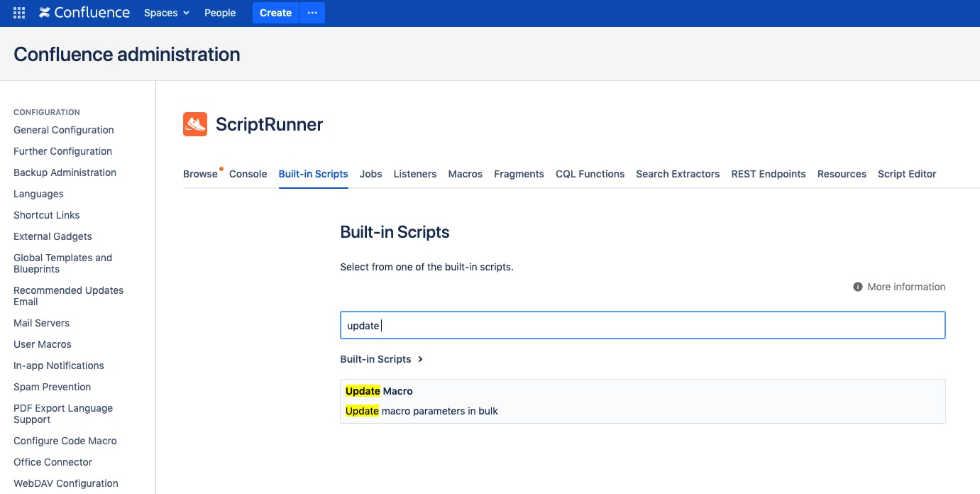Focus the script search field containing 'update'

(643, 325)
